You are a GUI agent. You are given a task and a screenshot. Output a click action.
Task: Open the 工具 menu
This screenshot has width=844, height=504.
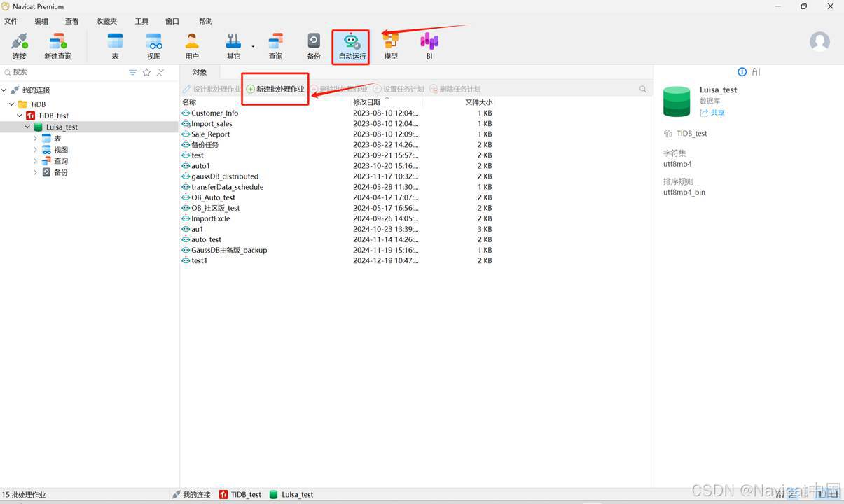click(141, 22)
